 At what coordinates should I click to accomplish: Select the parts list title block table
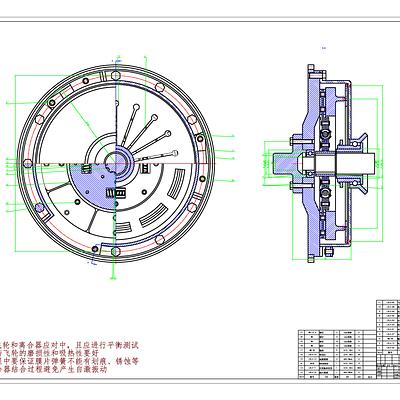[348, 339]
